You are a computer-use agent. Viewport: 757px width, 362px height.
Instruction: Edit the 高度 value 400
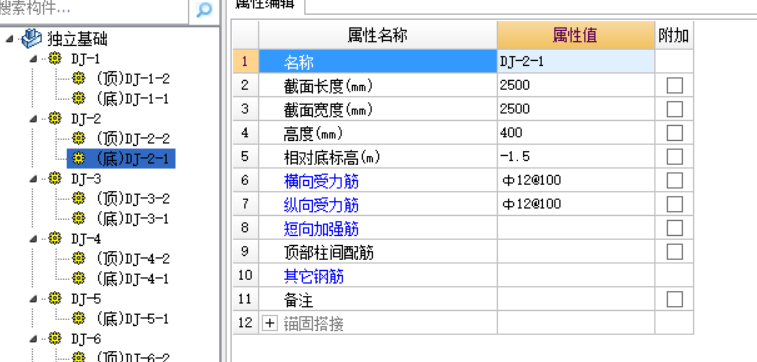tap(575, 133)
